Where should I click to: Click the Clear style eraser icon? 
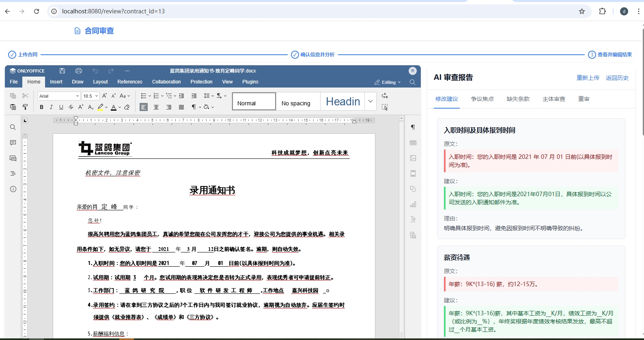[x=127, y=107]
